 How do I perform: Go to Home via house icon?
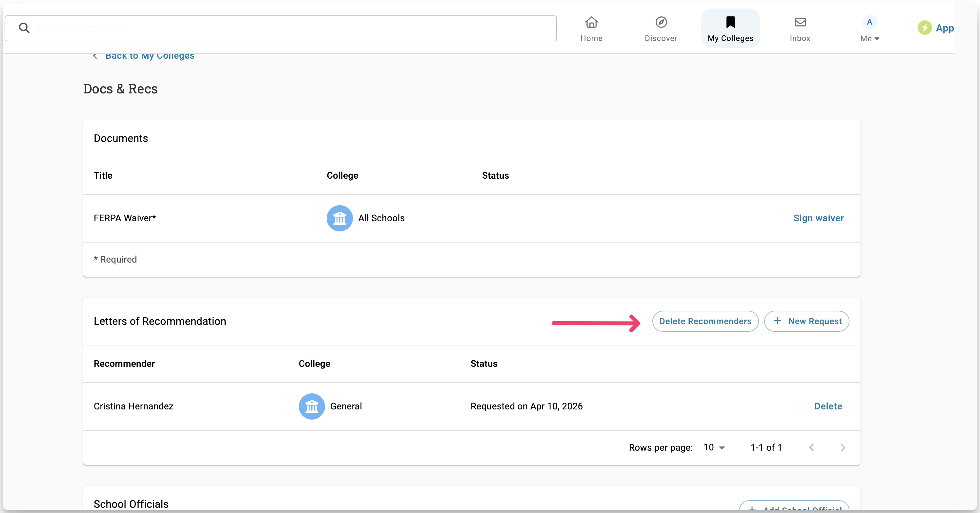[x=591, y=22]
